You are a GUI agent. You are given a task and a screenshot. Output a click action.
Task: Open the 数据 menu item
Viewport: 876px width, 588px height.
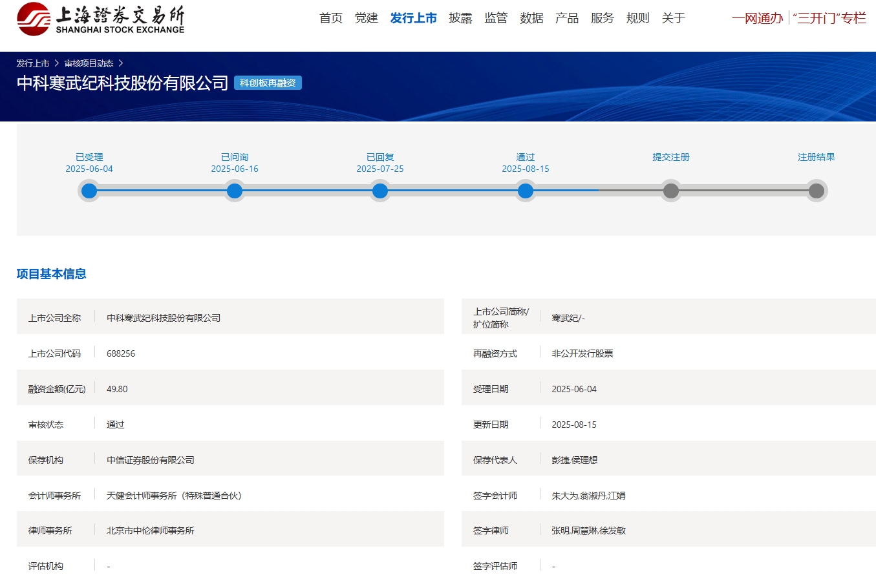[532, 18]
